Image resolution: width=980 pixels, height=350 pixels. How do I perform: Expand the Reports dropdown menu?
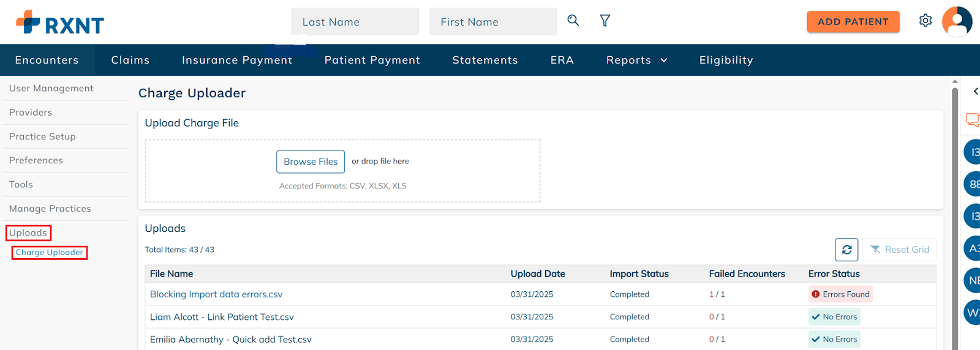coord(637,60)
